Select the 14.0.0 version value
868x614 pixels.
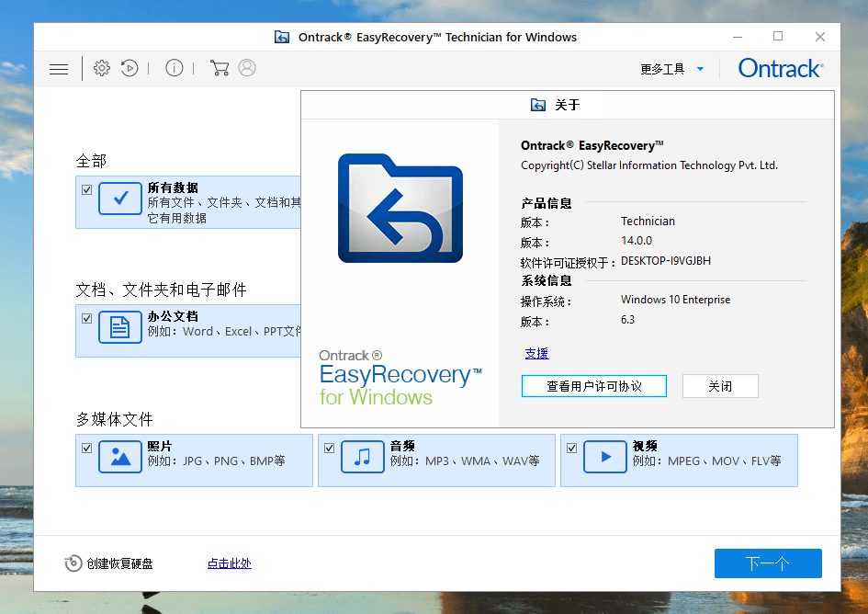[637, 241]
